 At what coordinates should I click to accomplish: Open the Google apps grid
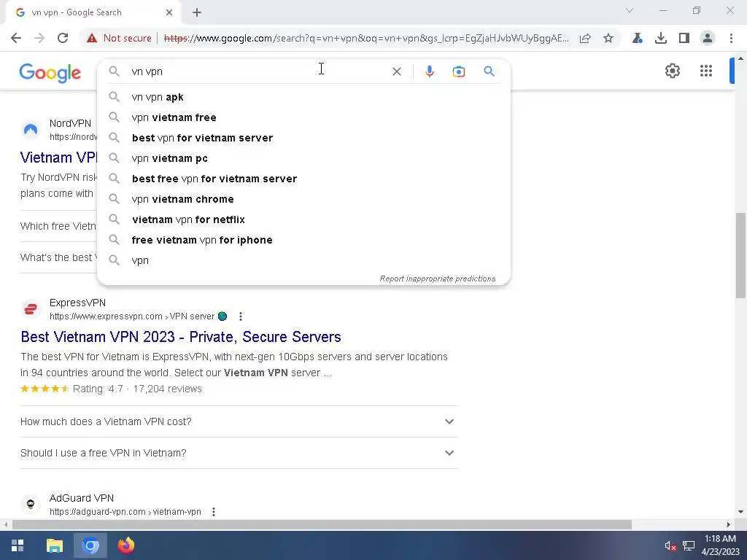pos(706,71)
